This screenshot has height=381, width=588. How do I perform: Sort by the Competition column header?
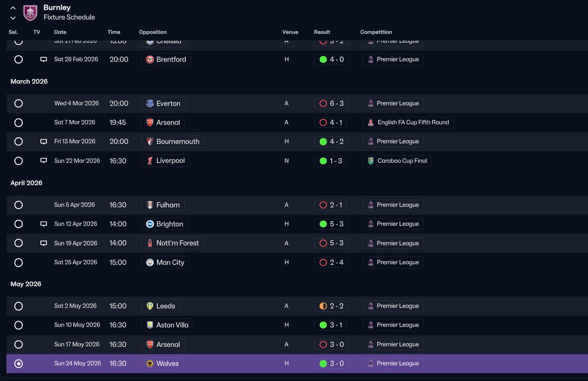coord(376,32)
